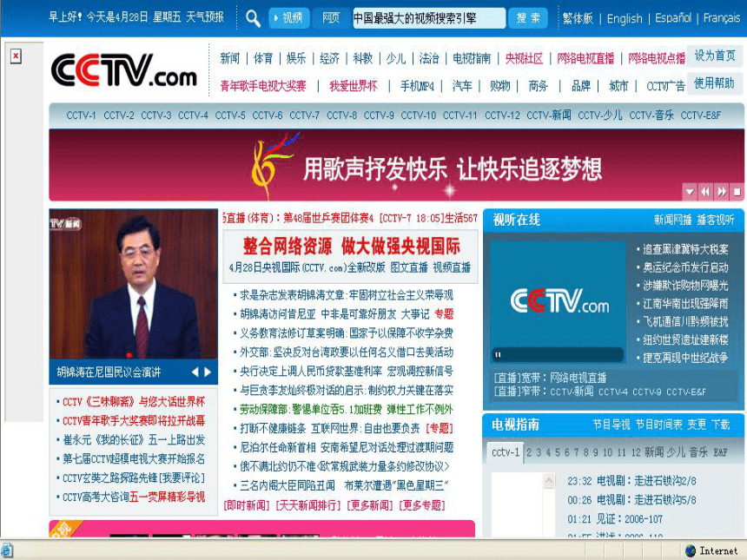Open the 法治 nav menu item
This screenshot has width=747, height=560.
click(429, 58)
